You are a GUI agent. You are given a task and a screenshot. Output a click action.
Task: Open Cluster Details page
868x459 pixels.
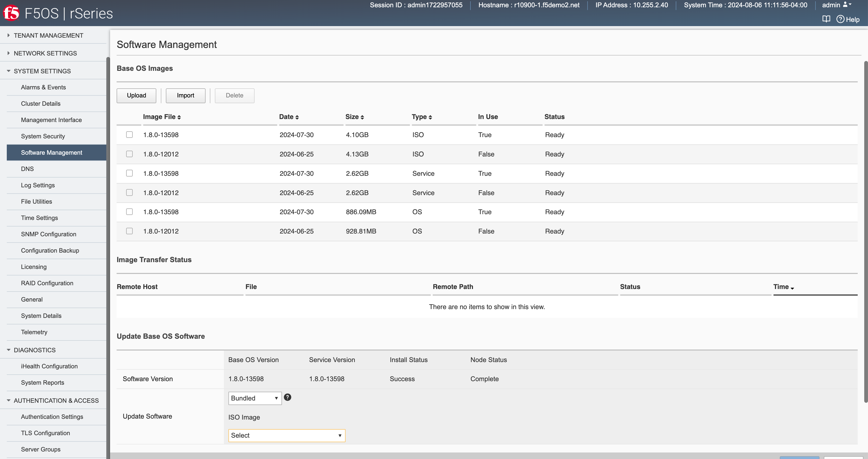point(57,104)
